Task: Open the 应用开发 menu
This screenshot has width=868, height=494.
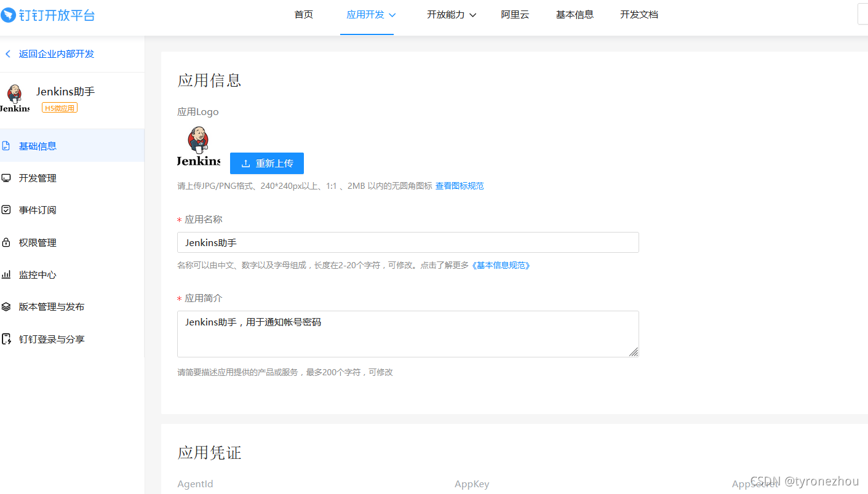Action: coord(365,15)
